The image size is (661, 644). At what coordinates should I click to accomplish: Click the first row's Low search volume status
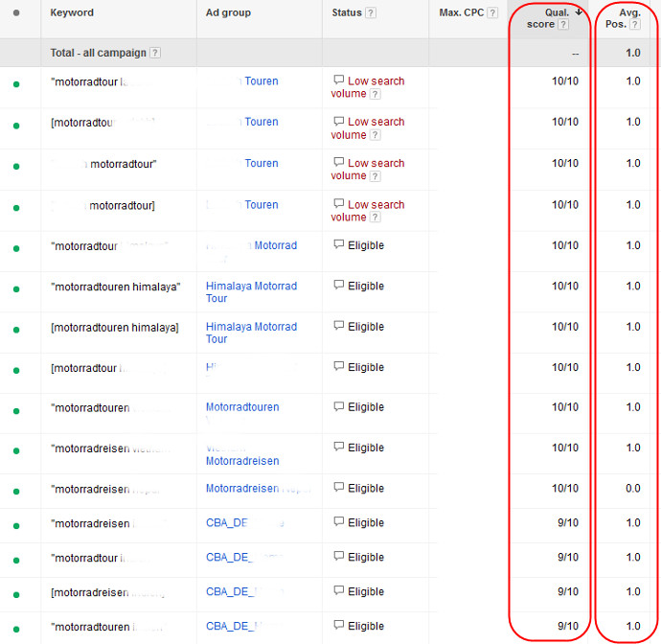(376, 81)
